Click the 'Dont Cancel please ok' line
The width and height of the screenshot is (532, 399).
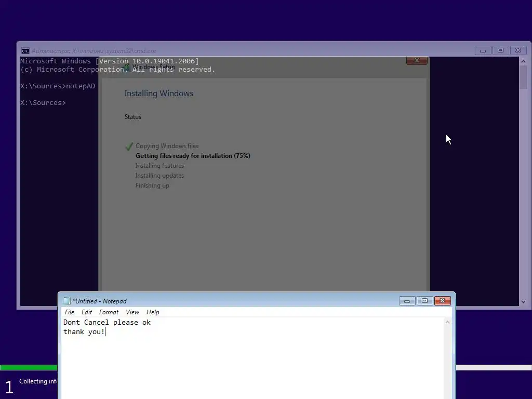click(107, 322)
